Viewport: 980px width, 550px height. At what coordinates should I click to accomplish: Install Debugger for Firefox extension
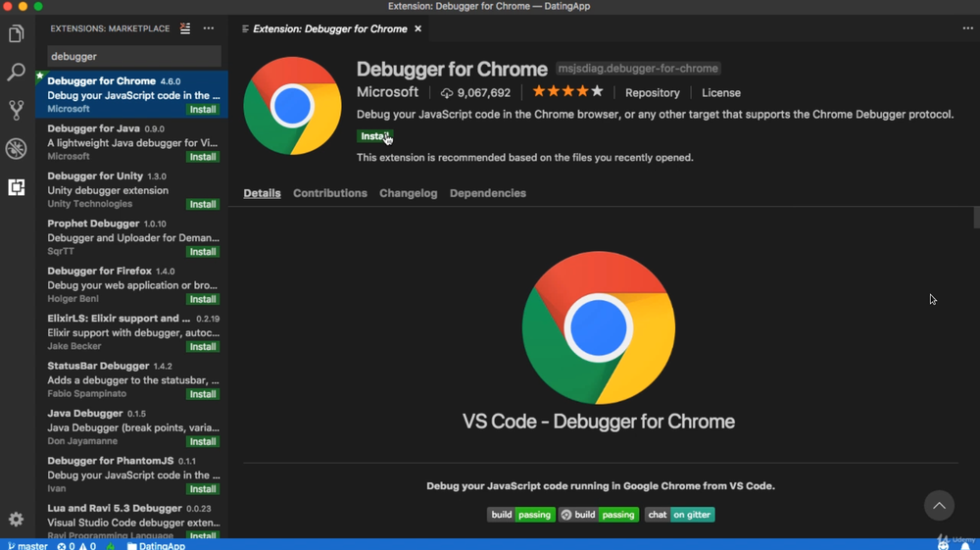203,299
